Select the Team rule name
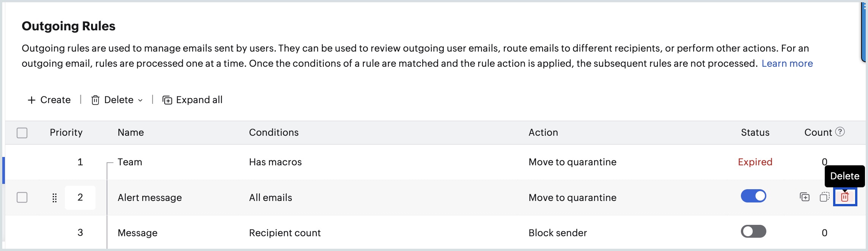 (x=130, y=162)
